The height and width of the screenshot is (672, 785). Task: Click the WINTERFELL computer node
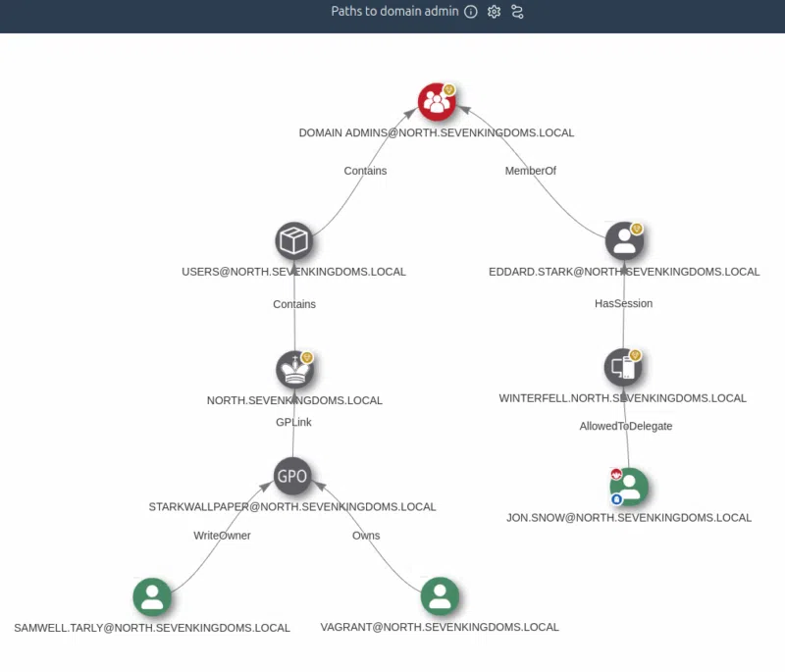coord(625,367)
